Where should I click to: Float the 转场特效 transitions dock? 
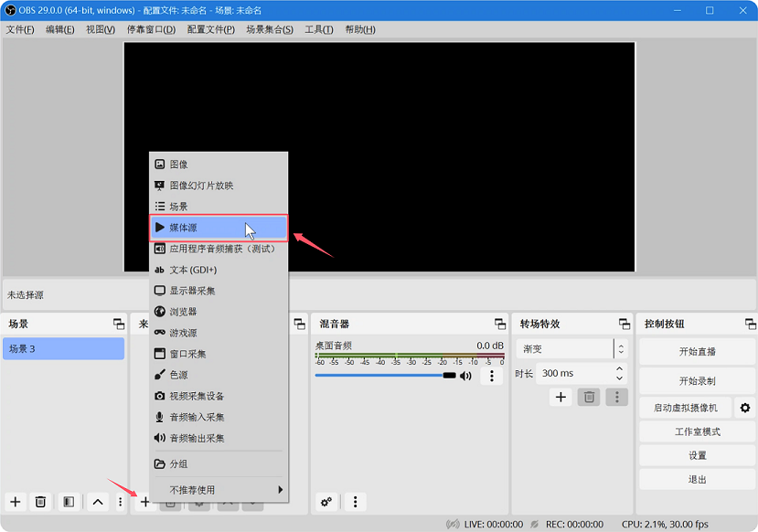pyautogui.click(x=625, y=324)
